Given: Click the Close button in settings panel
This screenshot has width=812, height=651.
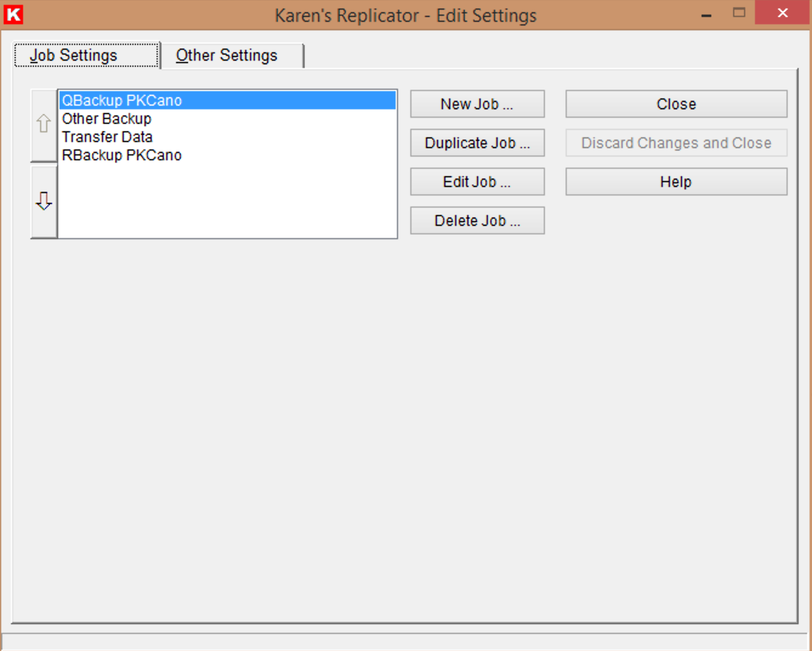Looking at the screenshot, I should (677, 104).
